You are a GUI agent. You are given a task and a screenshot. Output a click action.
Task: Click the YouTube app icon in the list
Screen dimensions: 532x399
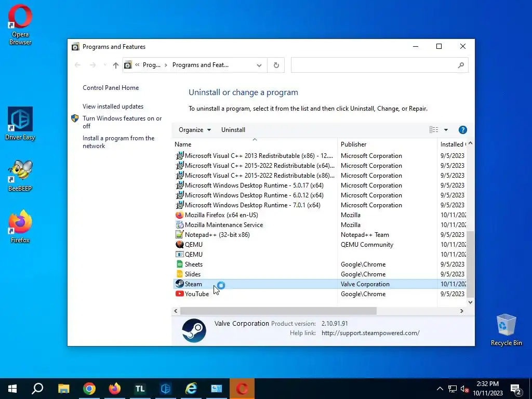179,294
